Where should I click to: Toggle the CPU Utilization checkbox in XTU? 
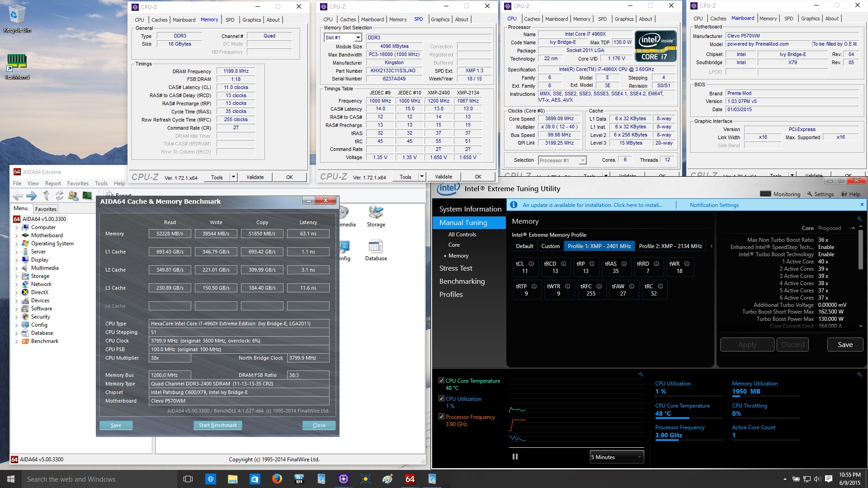point(441,399)
